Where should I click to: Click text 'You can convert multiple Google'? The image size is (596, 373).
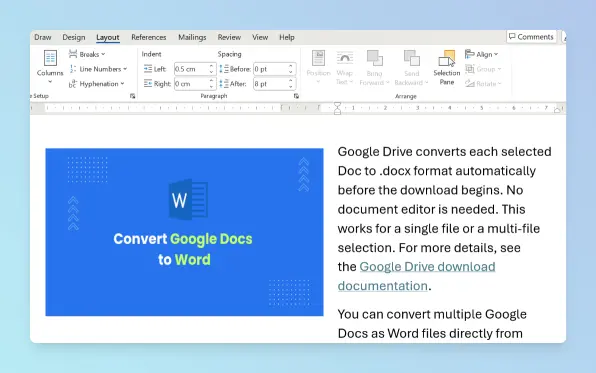click(x=432, y=314)
